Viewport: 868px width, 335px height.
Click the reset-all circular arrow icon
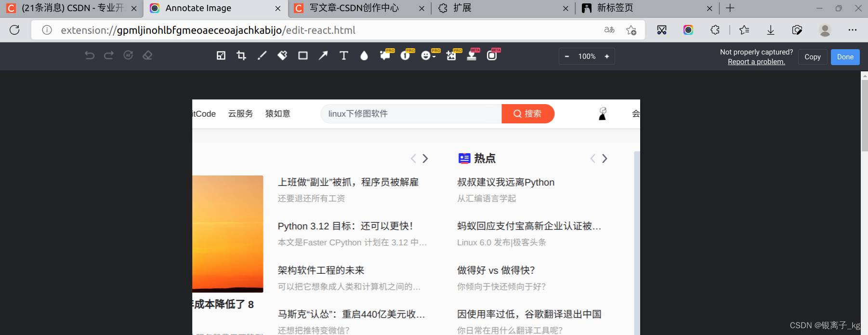128,55
